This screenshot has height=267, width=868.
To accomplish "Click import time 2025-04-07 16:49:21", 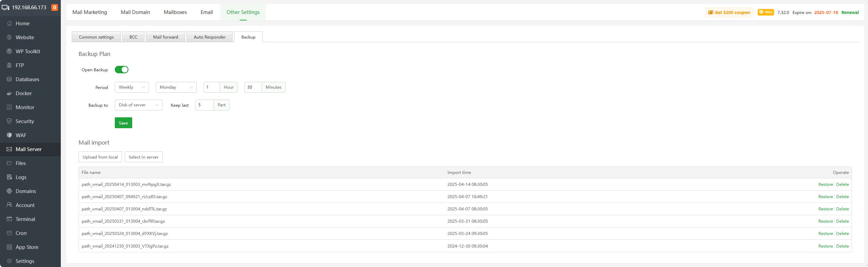I will coord(468,197).
